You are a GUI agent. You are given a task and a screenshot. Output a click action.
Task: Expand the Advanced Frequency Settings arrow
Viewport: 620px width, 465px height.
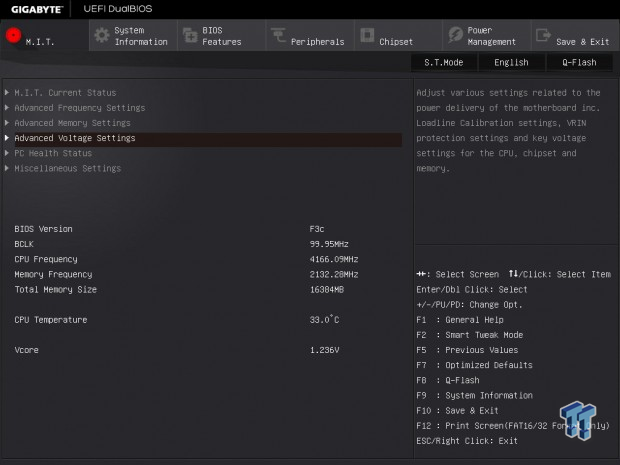(x=7, y=108)
